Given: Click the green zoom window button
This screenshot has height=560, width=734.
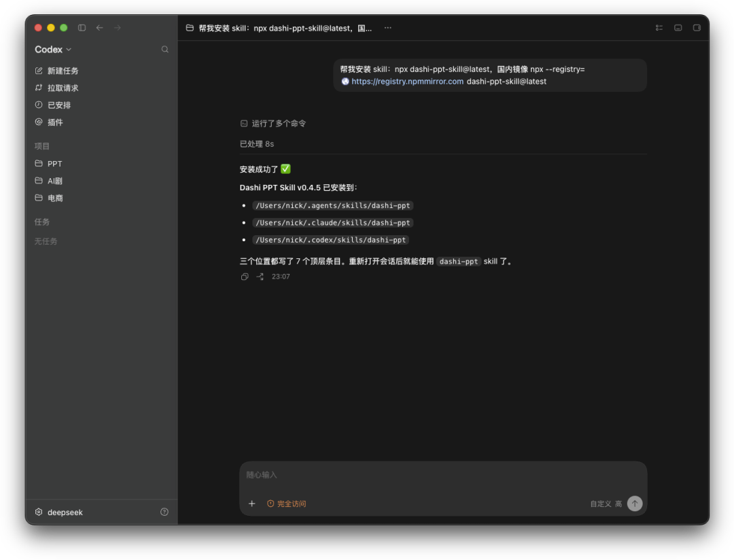Looking at the screenshot, I should point(64,28).
